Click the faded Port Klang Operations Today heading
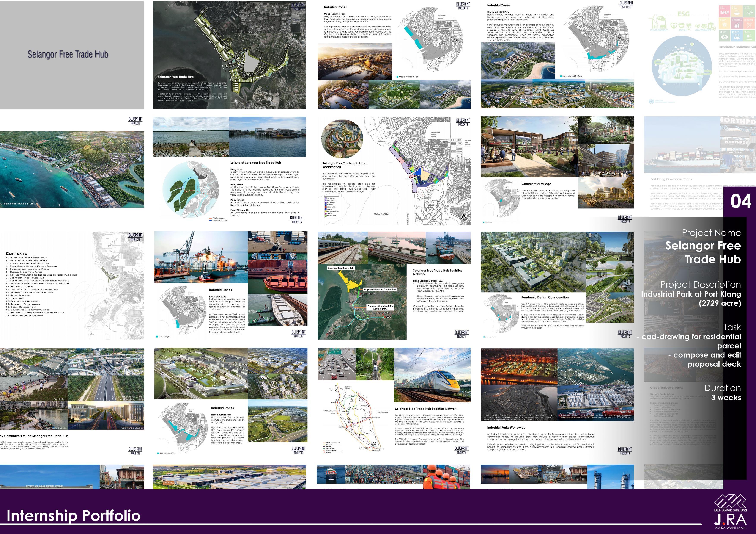Viewport: 756px width, 534px height. pyautogui.click(x=671, y=179)
